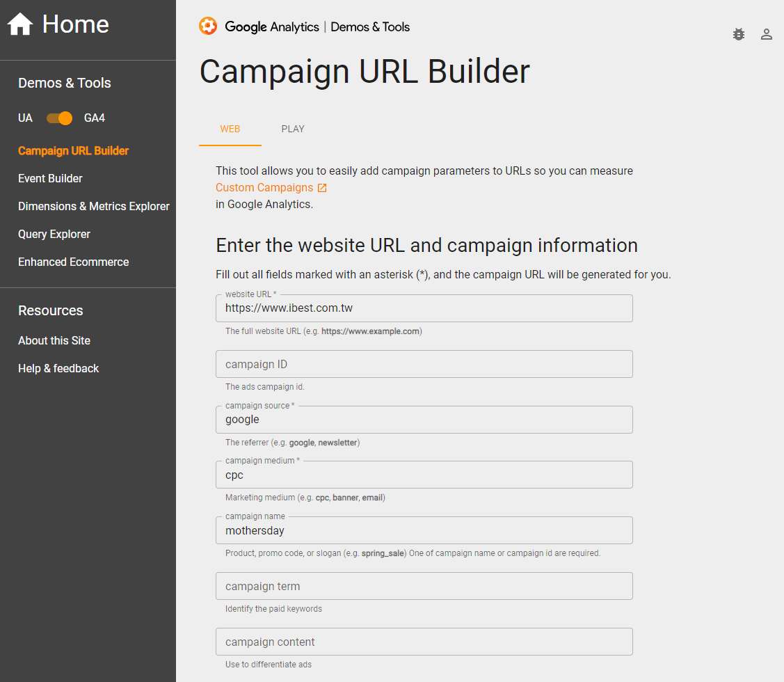784x682 pixels.
Task: Focus the campaign content input field
Action: pos(424,642)
